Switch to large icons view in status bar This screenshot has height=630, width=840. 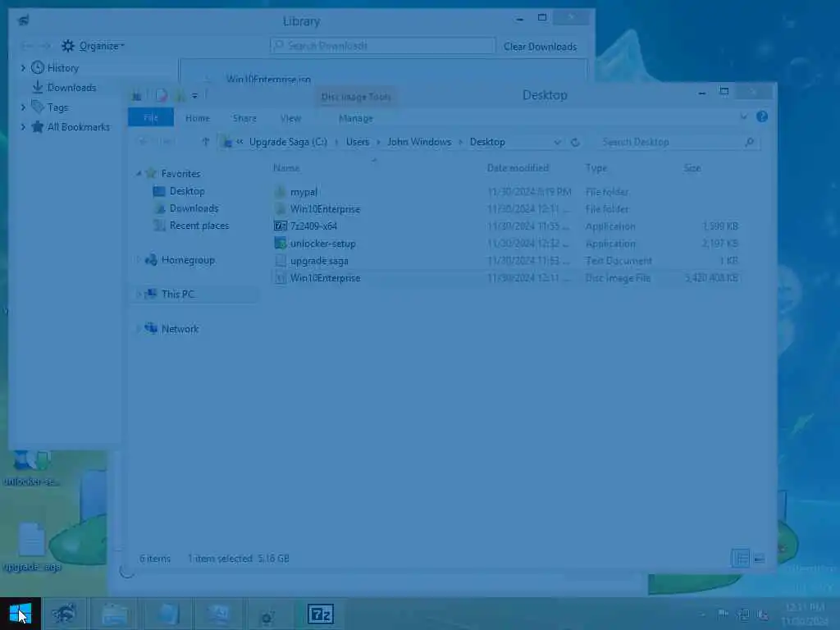click(759, 558)
